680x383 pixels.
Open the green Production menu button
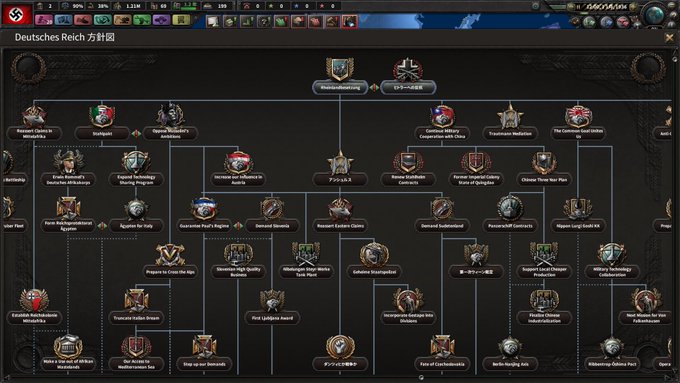[142, 20]
